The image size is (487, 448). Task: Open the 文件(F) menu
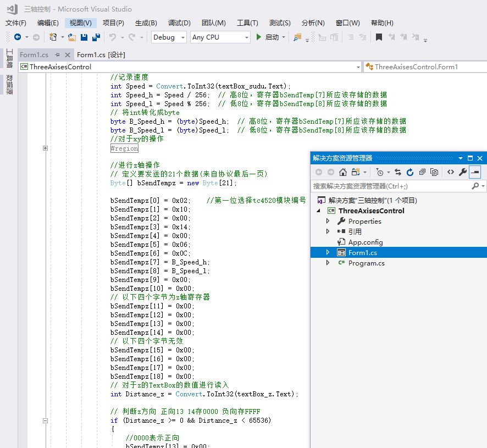click(x=16, y=23)
